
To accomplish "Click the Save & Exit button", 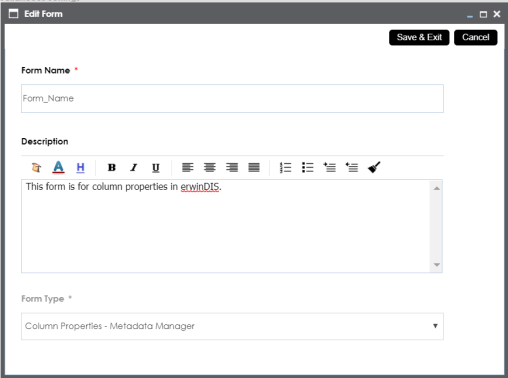I will pyautogui.click(x=419, y=37).
